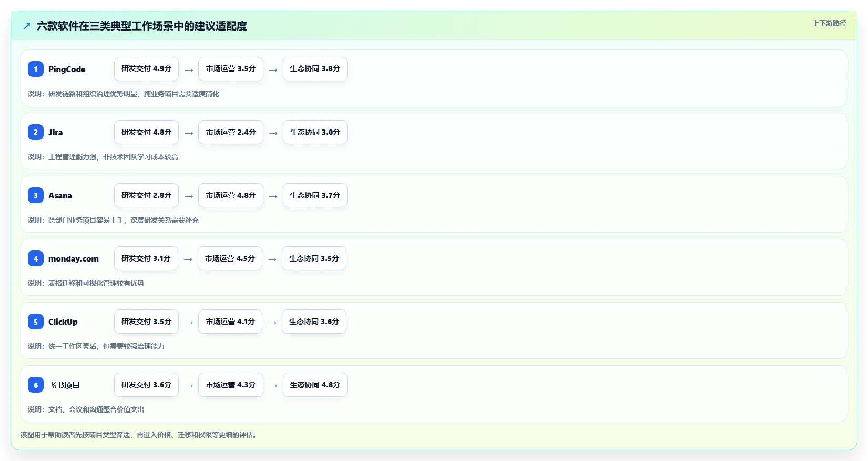Click the chart title 六款软件在三类典型工作场景中的建议适配度
This screenshot has width=868, height=461.
tap(142, 26)
